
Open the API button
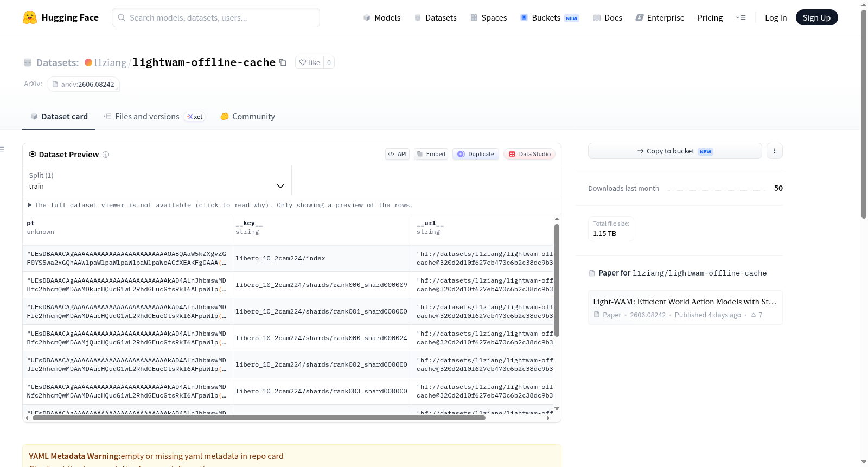tap(397, 154)
